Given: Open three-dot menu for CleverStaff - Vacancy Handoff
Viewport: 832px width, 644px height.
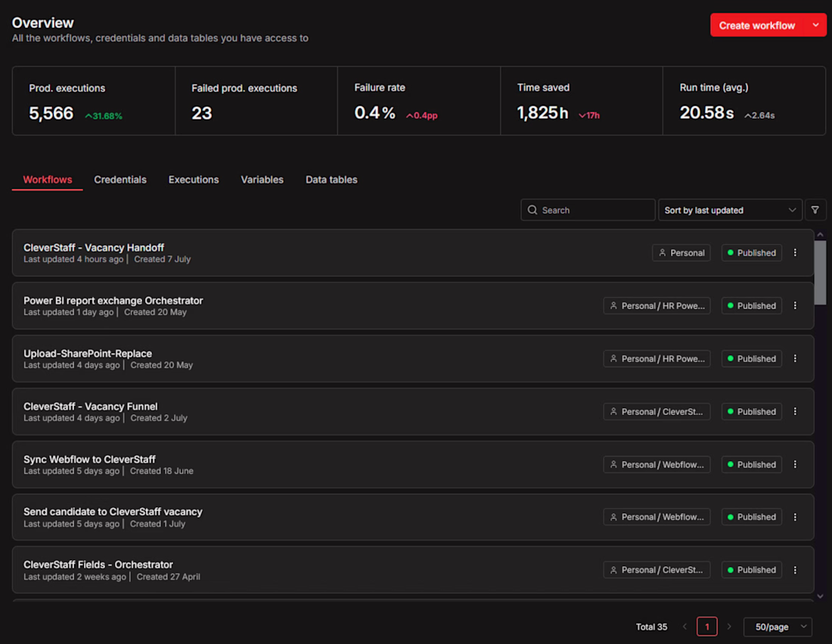Looking at the screenshot, I should (795, 252).
